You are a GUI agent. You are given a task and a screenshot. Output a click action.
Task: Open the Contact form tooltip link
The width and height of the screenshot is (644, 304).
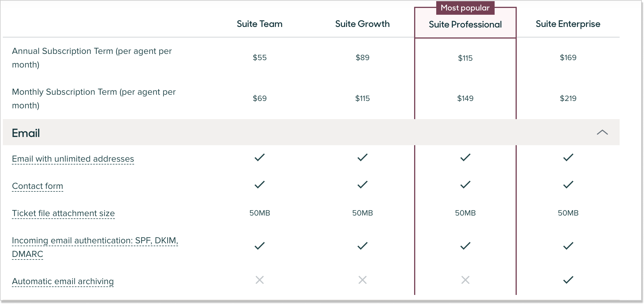point(37,186)
